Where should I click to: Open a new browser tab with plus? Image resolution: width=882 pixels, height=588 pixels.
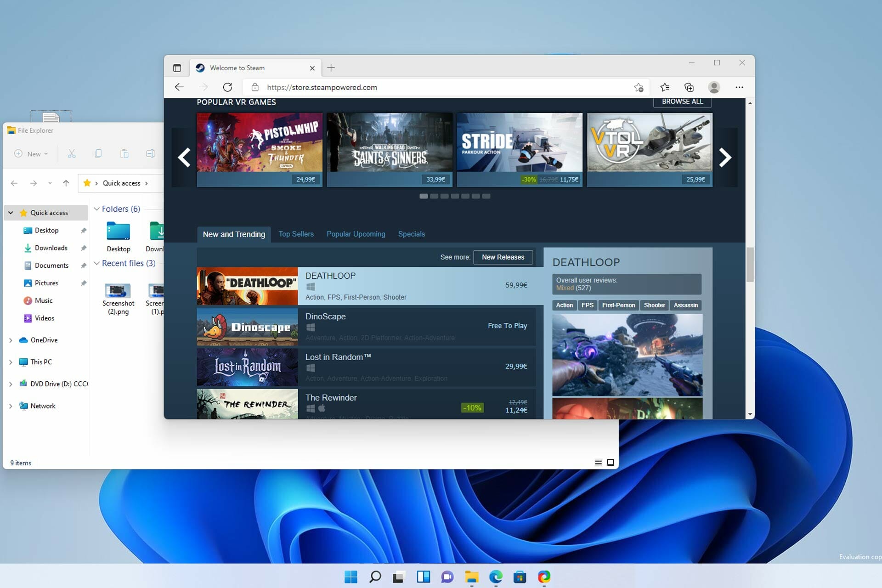tap(331, 68)
